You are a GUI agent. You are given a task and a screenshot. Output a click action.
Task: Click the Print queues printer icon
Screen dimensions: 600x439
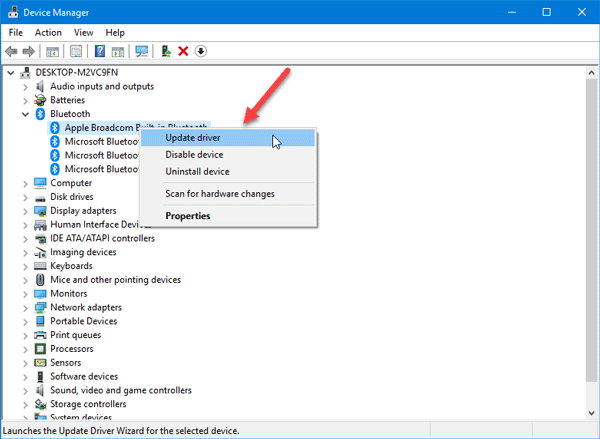tap(40, 335)
